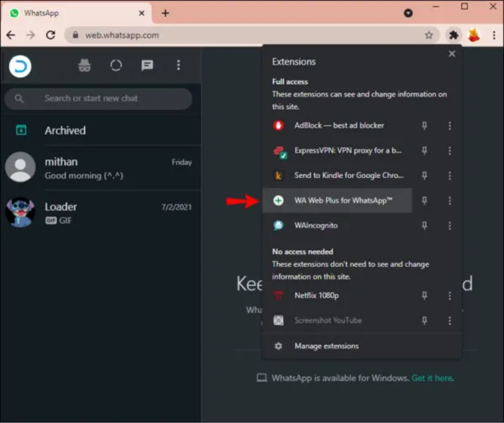This screenshot has width=504, height=423.
Task: Open chat with mithan
Action: (x=101, y=168)
